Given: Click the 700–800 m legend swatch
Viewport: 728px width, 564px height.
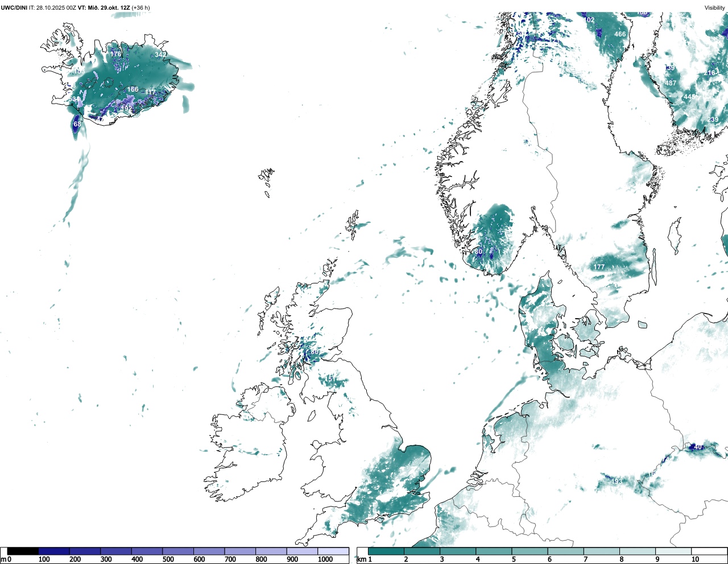Looking at the screenshot, I should 240,551.
